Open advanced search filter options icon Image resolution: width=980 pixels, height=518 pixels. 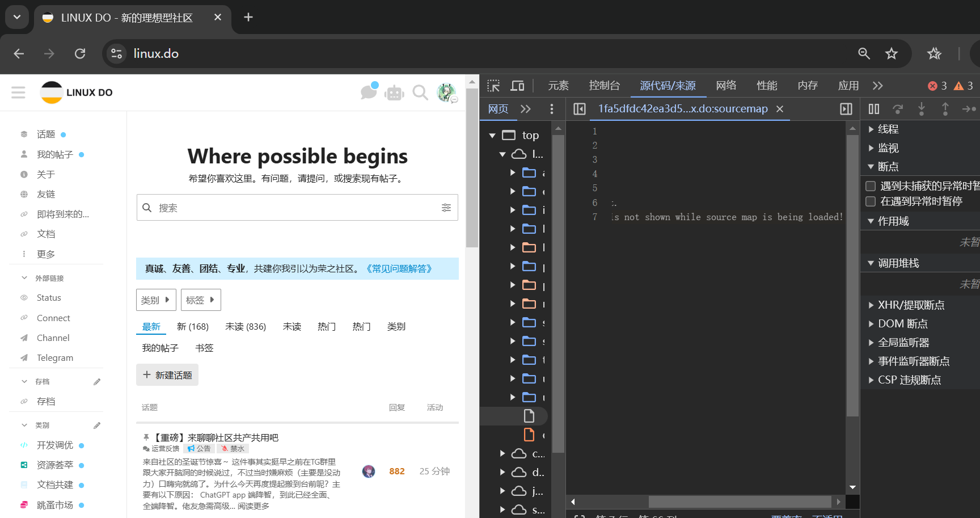pos(446,208)
